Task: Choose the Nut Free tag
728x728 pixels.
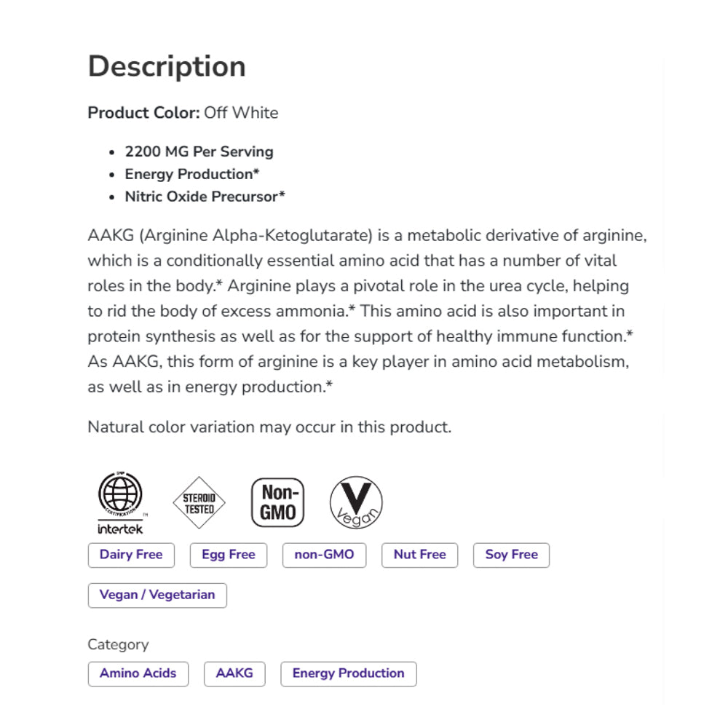Action: pos(419,555)
